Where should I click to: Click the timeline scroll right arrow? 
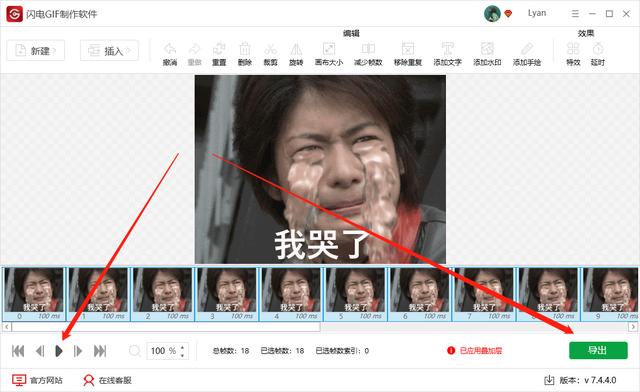click(633, 327)
